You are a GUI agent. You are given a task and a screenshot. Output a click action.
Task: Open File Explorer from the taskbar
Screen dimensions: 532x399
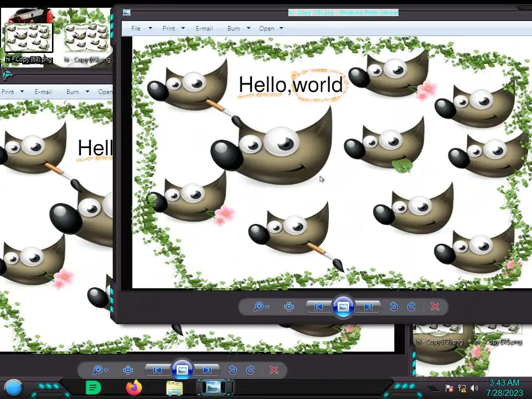pyautogui.click(x=175, y=388)
